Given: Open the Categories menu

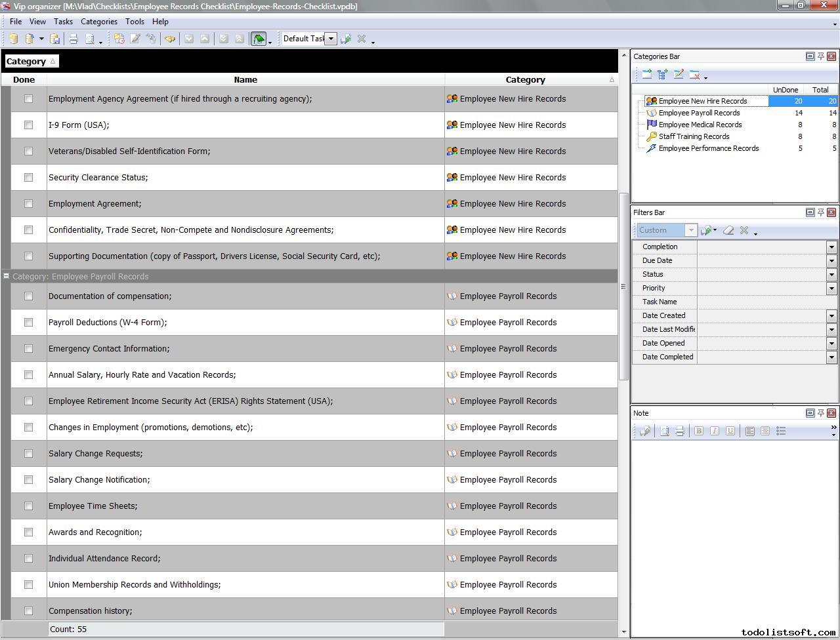Looking at the screenshot, I should click(99, 22).
